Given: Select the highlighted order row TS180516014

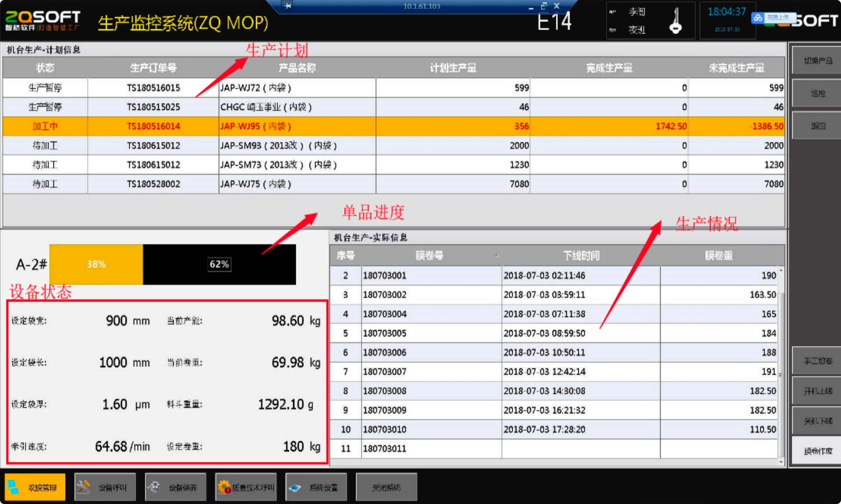Looking at the screenshot, I should 153,126.
